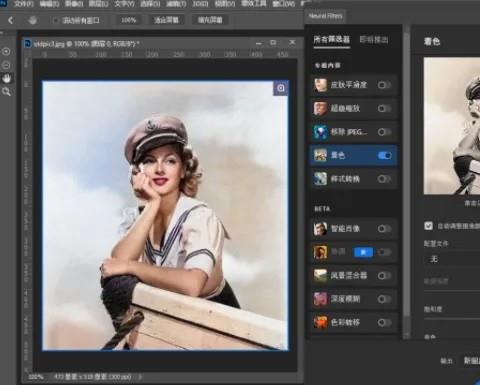Viewport: 480px width, 385px height.
Task: Click the 样式转换 filter thumbnail icon
Action: coord(320,179)
